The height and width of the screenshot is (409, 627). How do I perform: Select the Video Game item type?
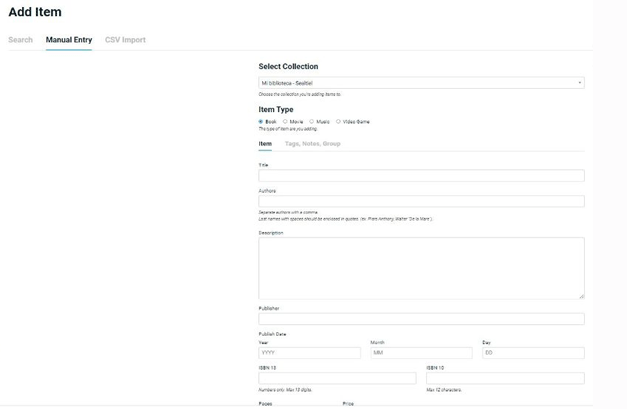tap(339, 121)
